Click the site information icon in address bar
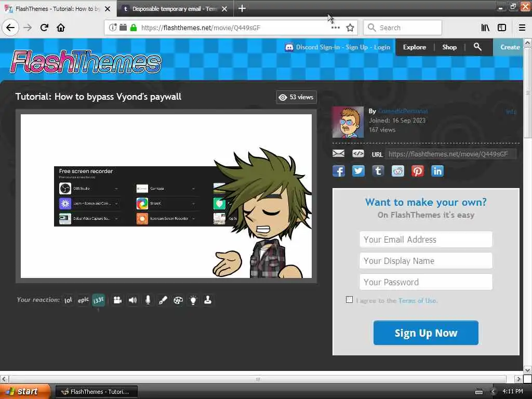532x399 pixels. click(113, 28)
